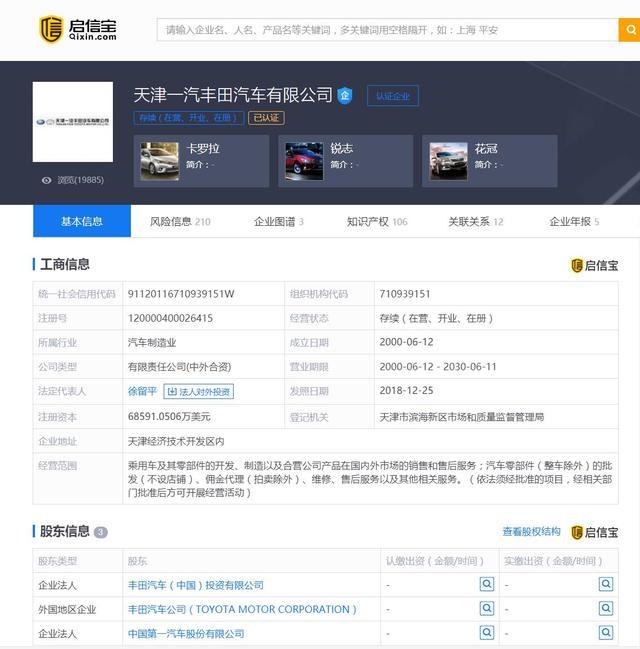Click the 工商信息 section heading

coord(65,264)
